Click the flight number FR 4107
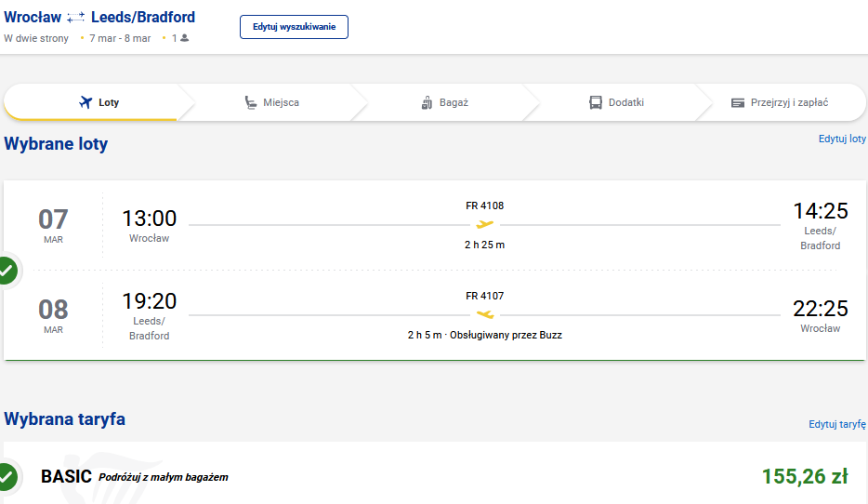This screenshot has height=504, width=868. pos(485,296)
